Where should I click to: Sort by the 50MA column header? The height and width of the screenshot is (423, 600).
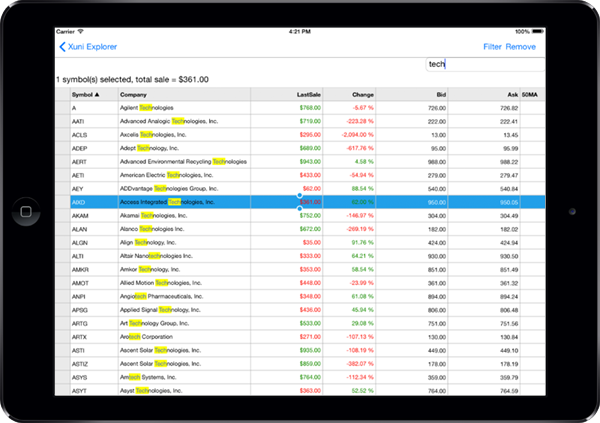click(533, 95)
